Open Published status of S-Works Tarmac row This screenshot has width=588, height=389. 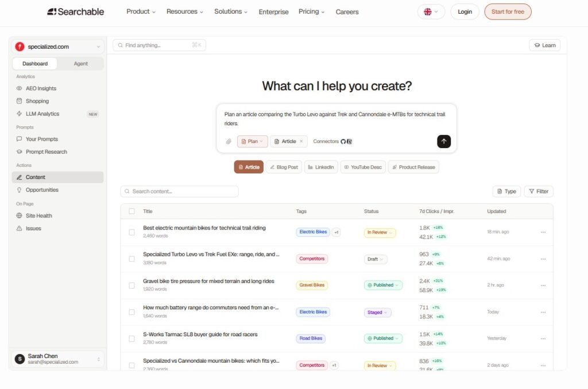point(383,339)
